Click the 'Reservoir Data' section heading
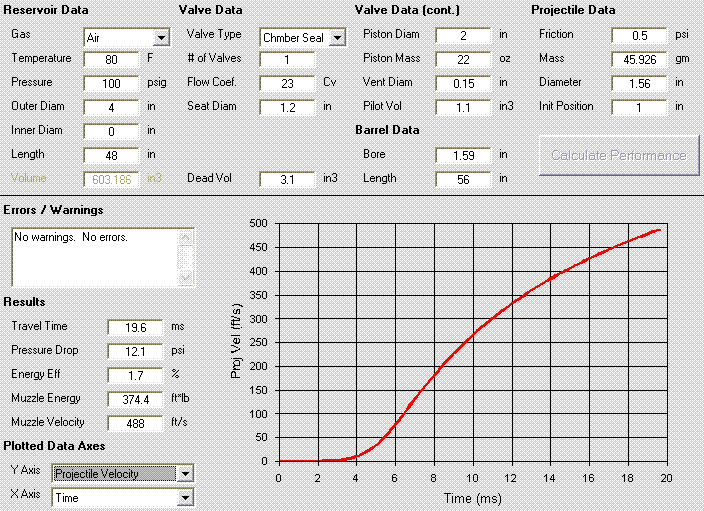 (x=46, y=10)
